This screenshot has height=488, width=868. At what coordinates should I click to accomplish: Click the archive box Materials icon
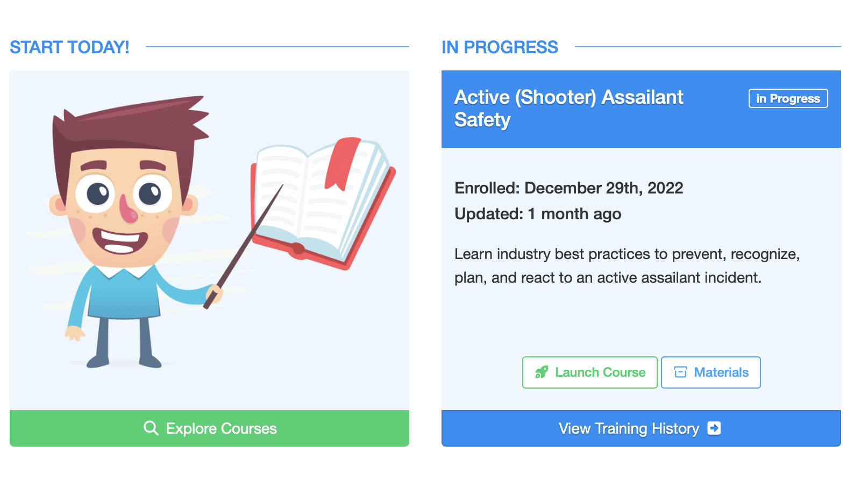(x=680, y=372)
